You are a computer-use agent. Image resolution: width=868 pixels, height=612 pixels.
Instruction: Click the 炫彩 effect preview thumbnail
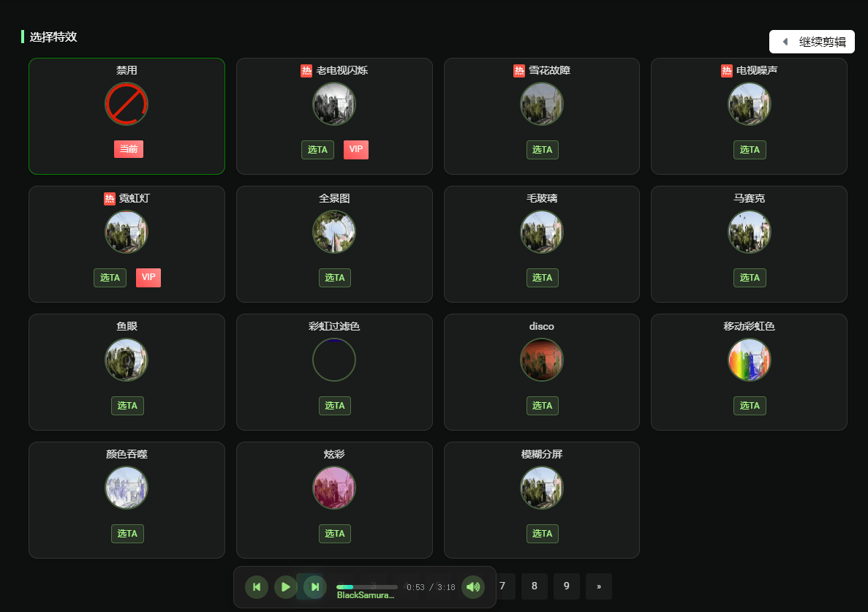pyautogui.click(x=334, y=488)
